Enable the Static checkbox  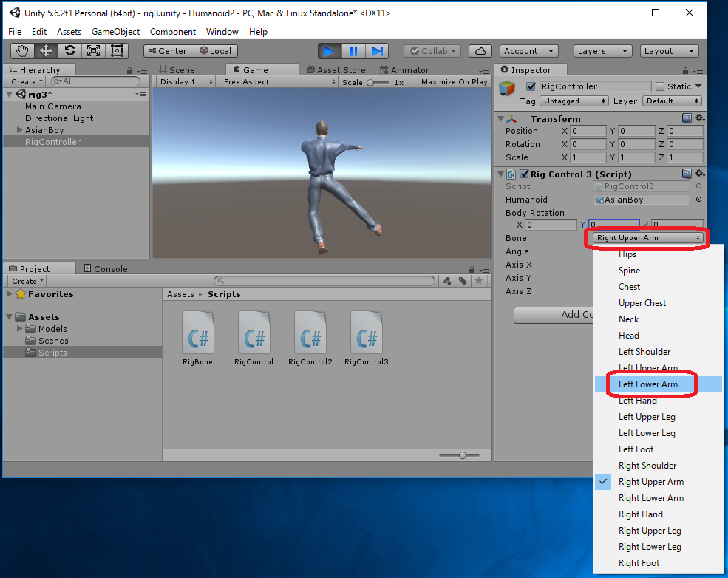pyautogui.click(x=660, y=86)
